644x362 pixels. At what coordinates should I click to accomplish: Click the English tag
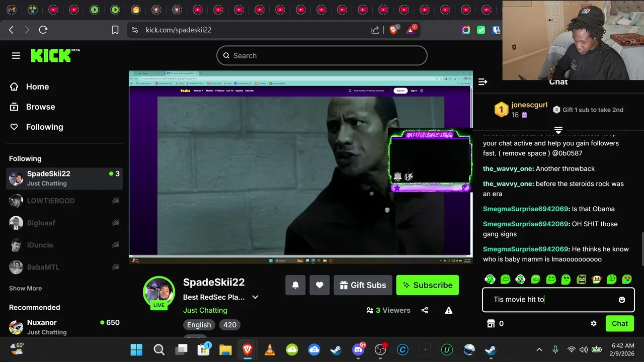(199, 325)
